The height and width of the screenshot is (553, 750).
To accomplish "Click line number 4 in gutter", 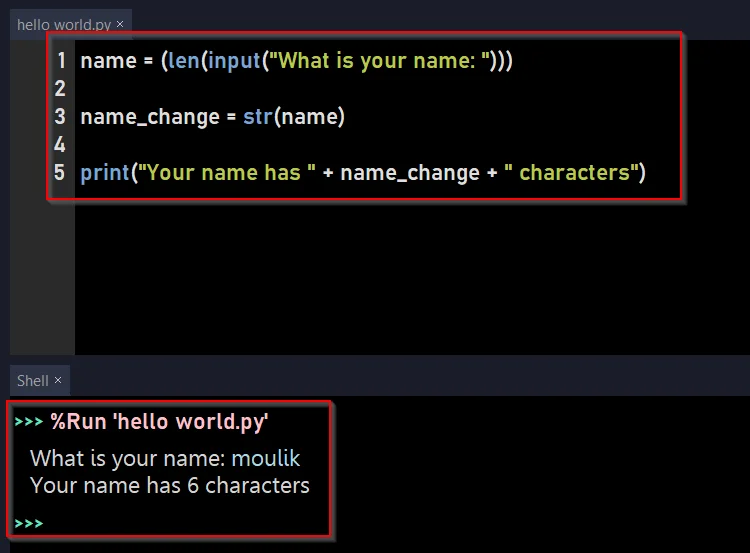I will coord(60,144).
